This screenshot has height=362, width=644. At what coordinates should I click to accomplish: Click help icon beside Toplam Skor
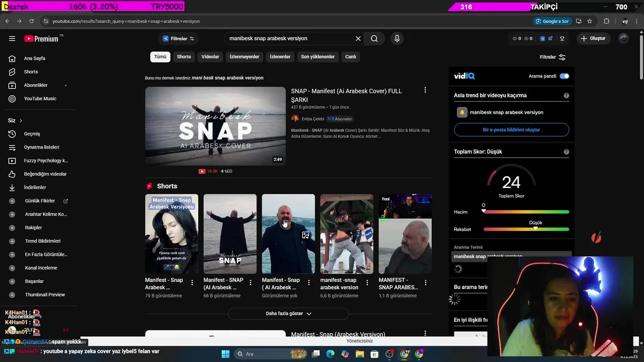click(x=567, y=152)
